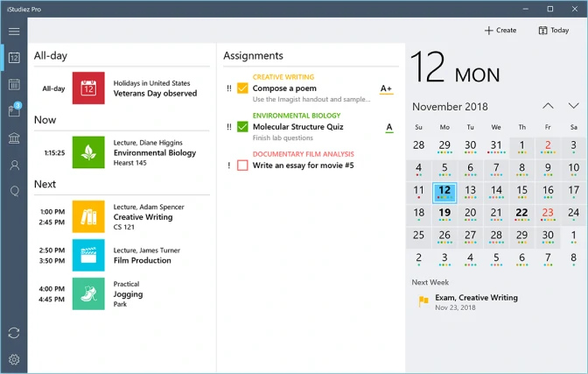
Task: Select the Today view sidebar icon
Action: coord(14,58)
